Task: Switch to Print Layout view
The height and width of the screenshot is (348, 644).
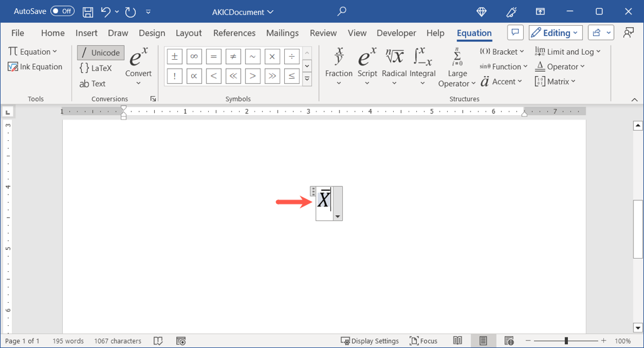Action: point(483,340)
